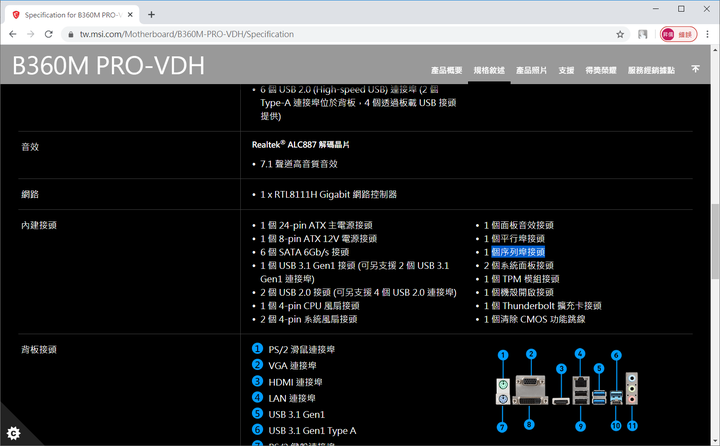Viewport: 720px width, 446px height.
Task: Click the 1 個 24-pin ATX 主電源接頭 line
Action: [x=316, y=226]
